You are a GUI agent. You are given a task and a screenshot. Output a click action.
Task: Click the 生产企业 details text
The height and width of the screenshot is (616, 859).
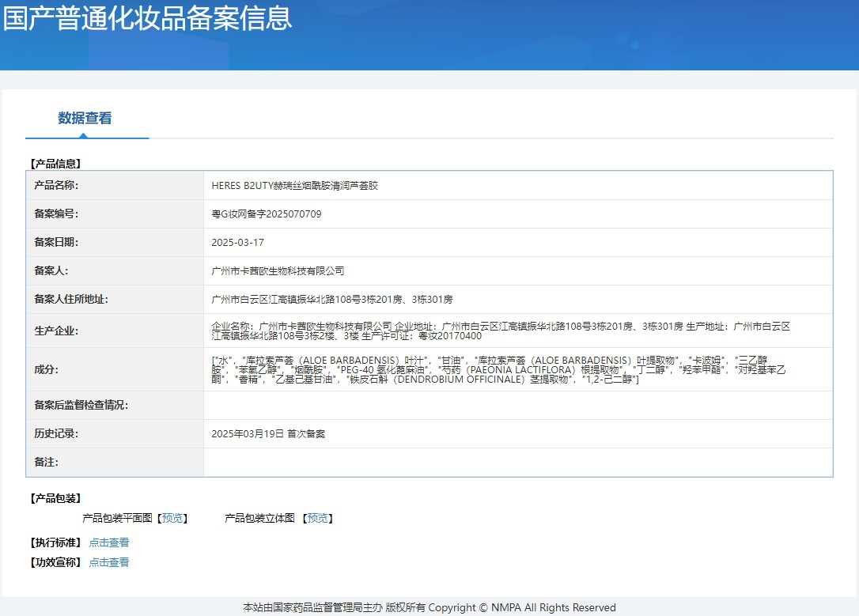pyautogui.click(x=501, y=331)
